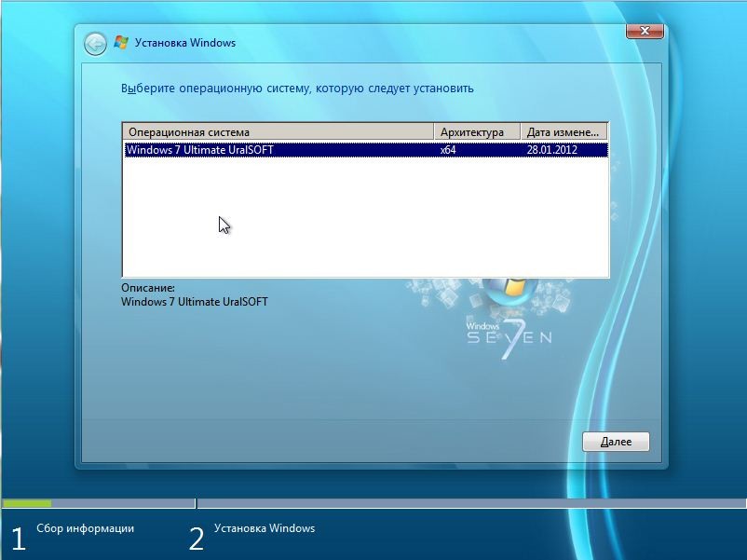Screen dimensions: 747x560
Task: Sort by Операционная система column header
Action: click(x=278, y=132)
